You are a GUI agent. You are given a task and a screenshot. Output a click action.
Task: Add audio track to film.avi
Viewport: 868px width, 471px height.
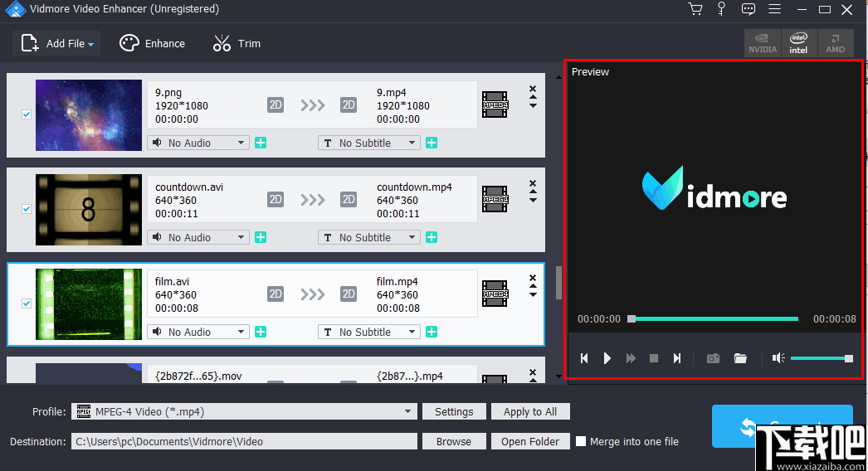tap(261, 332)
